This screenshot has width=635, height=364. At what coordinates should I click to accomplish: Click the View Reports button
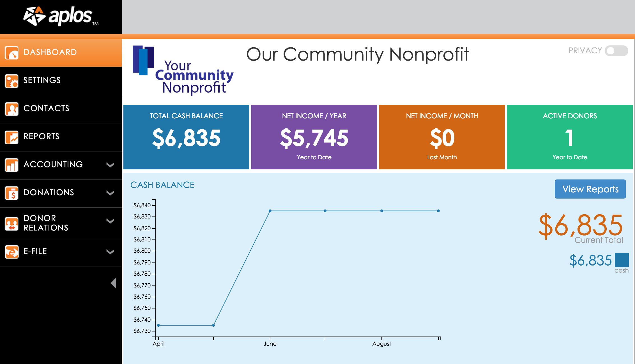[590, 189]
